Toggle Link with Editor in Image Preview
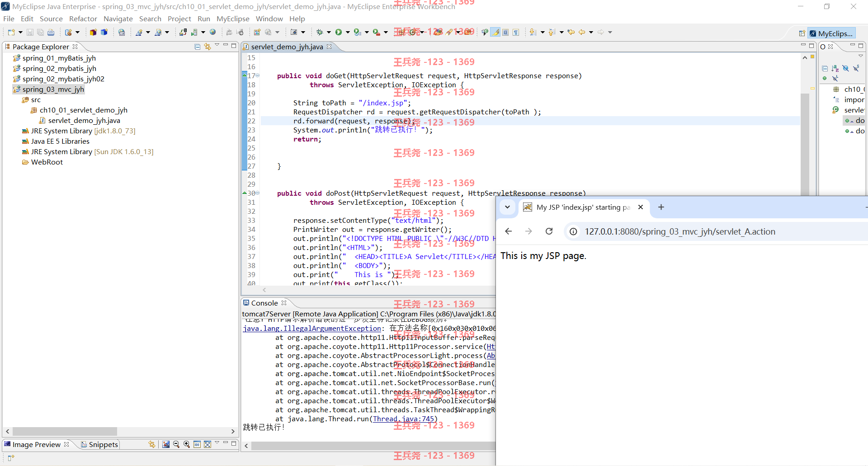This screenshot has height=466, width=868. pyautogui.click(x=152, y=444)
